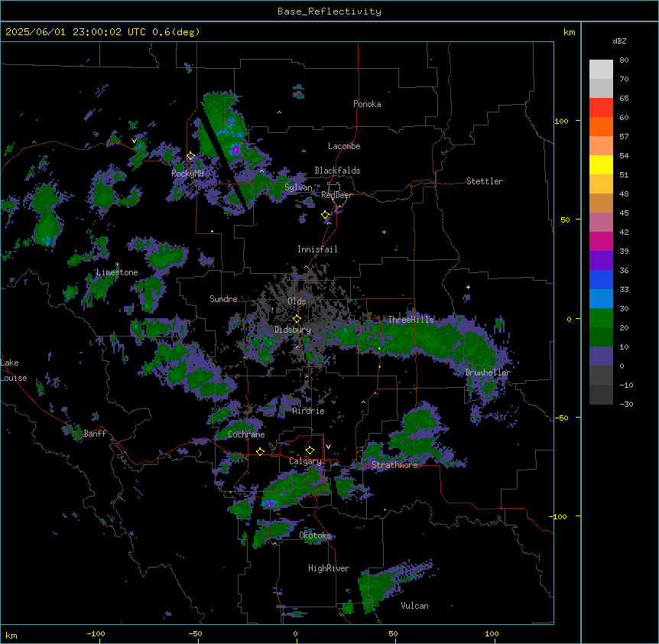659x644 pixels.
Task: Click the yellow V marker northwest of RockyMH
Action: click(134, 141)
